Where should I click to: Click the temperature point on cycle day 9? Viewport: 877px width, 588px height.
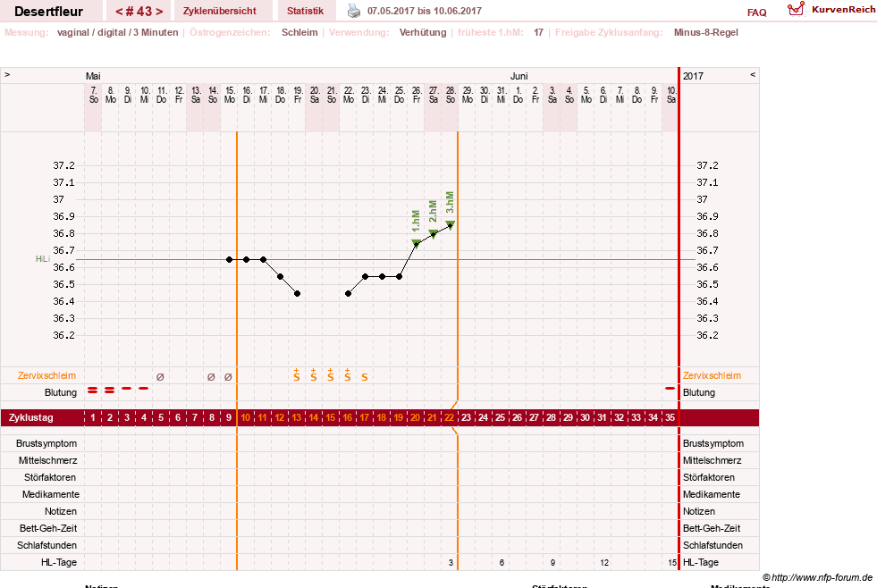(x=230, y=259)
